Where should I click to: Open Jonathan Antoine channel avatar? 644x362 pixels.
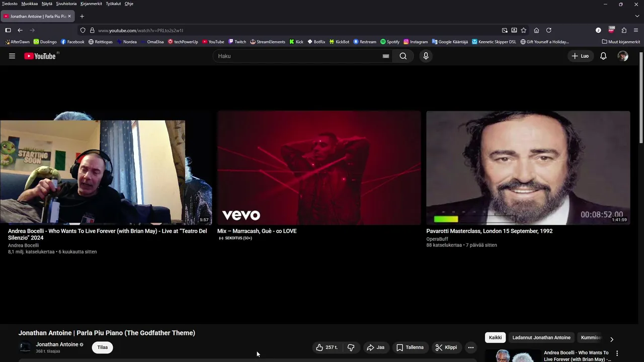coord(25,347)
